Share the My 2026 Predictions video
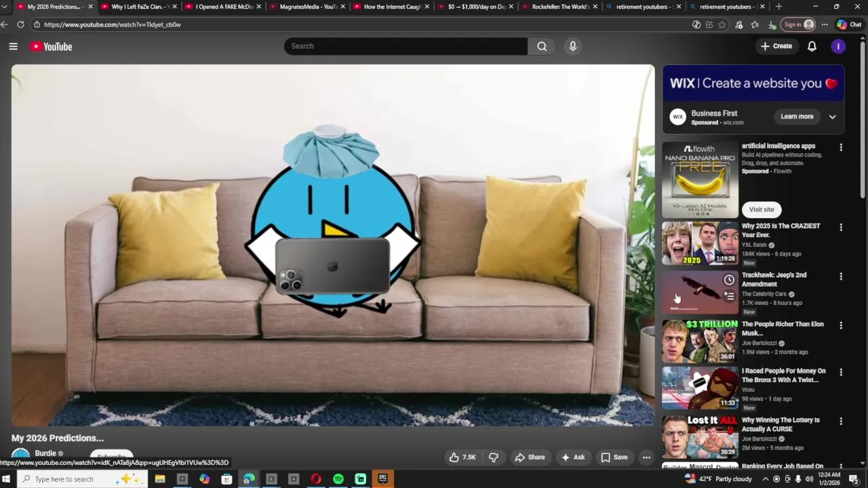 click(530, 457)
